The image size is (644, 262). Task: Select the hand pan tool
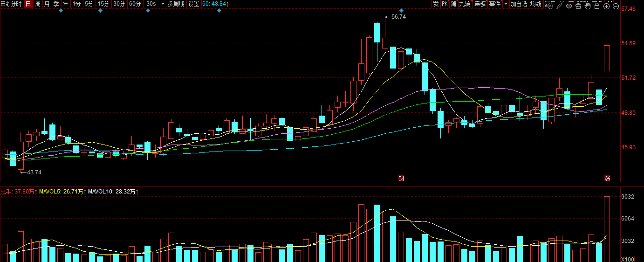[x=588, y=6]
